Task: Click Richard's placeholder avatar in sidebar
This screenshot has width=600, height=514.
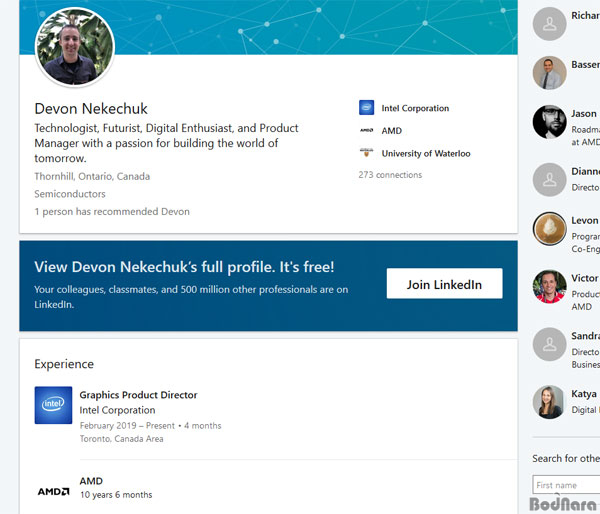Action: (x=549, y=24)
